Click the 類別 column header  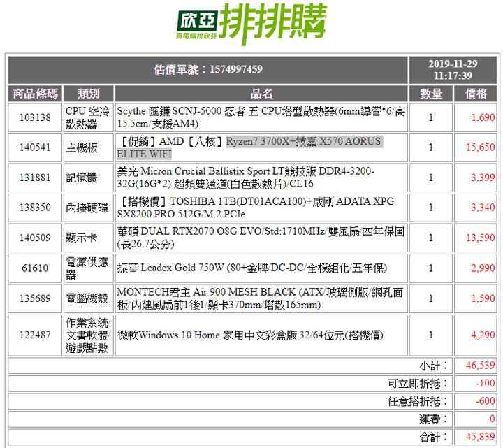89,94
